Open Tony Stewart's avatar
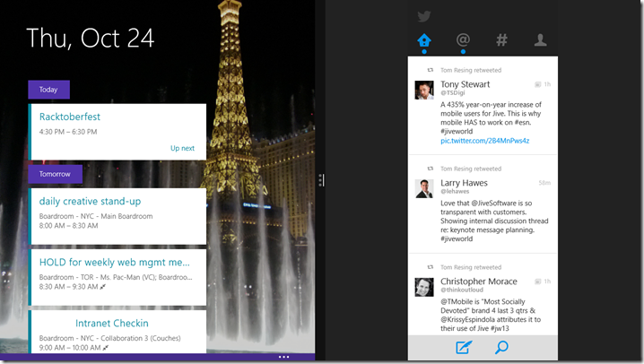This screenshot has width=644, height=364. [424, 91]
